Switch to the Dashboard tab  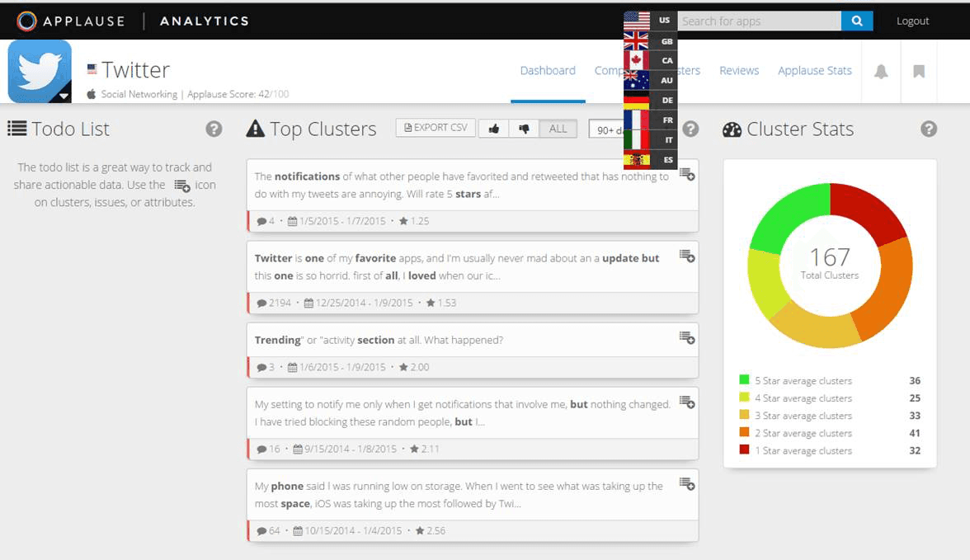click(548, 71)
